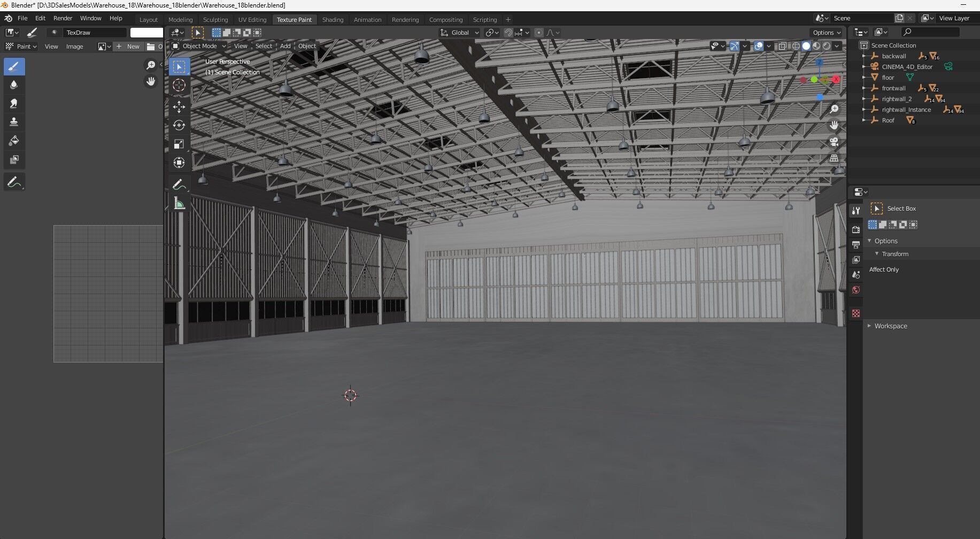Open the Render menu
This screenshot has height=539, width=980.
tap(63, 18)
